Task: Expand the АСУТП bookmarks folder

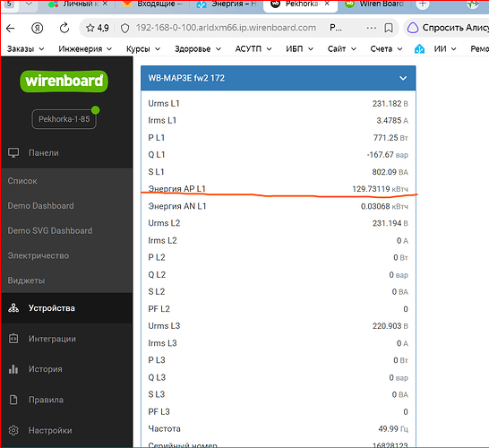Action: 253,49
